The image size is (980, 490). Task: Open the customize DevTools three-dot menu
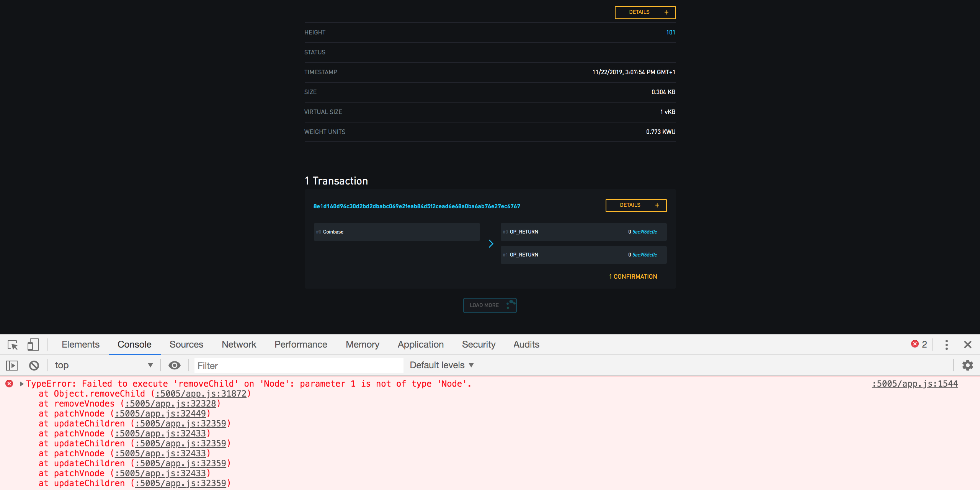pos(946,345)
